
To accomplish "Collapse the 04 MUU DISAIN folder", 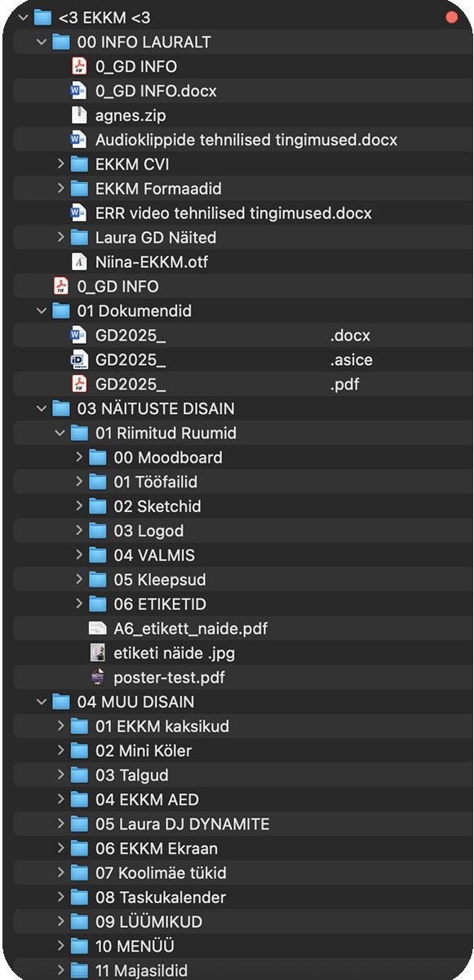I will [x=42, y=702].
